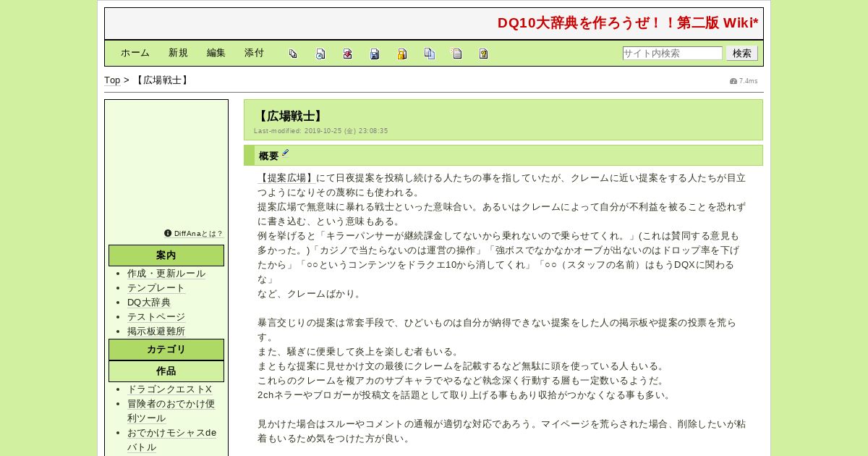Click the new page sparkle icon
The image size is (868, 456).
(x=456, y=54)
